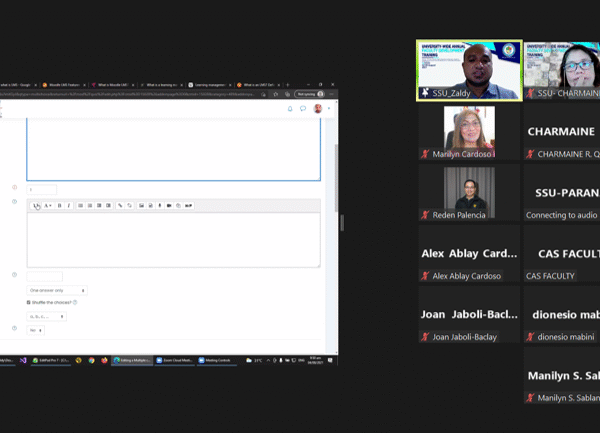The width and height of the screenshot is (600, 433).
Task: Click the help icon beside default mark field
Action: (x=15, y=187)
